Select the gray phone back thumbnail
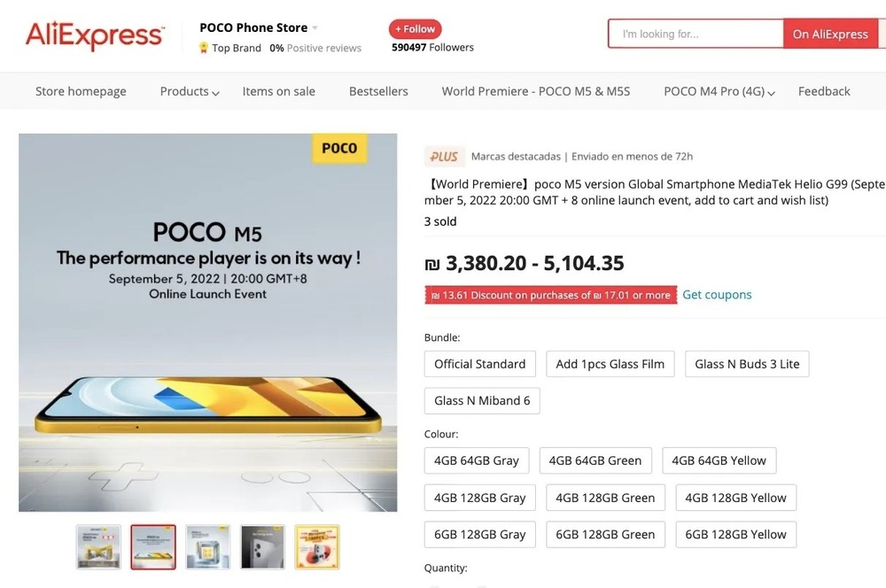The width and height of the screenshot is (886, 588). coord(262,546)
